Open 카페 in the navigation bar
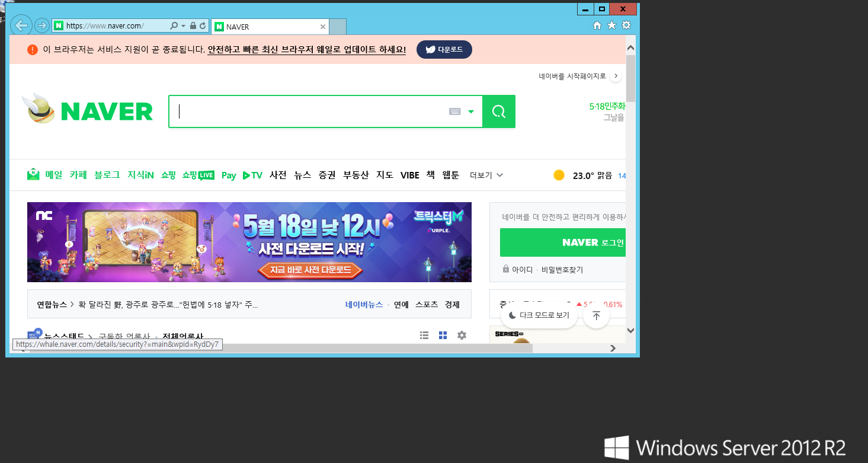Viewport: 868px width, 463px height. point(78,175)
